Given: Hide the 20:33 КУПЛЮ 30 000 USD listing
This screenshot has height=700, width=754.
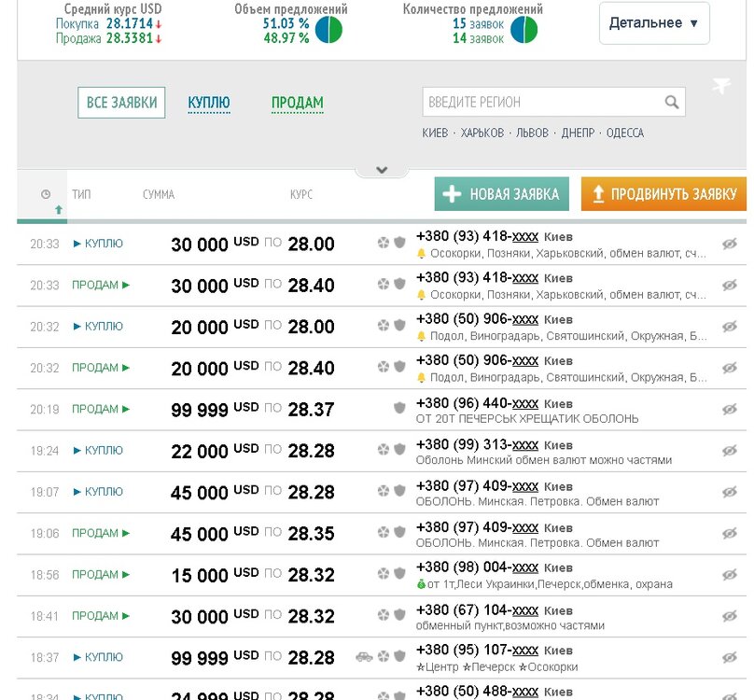Looking at the screenshot, I should (730, 244).
